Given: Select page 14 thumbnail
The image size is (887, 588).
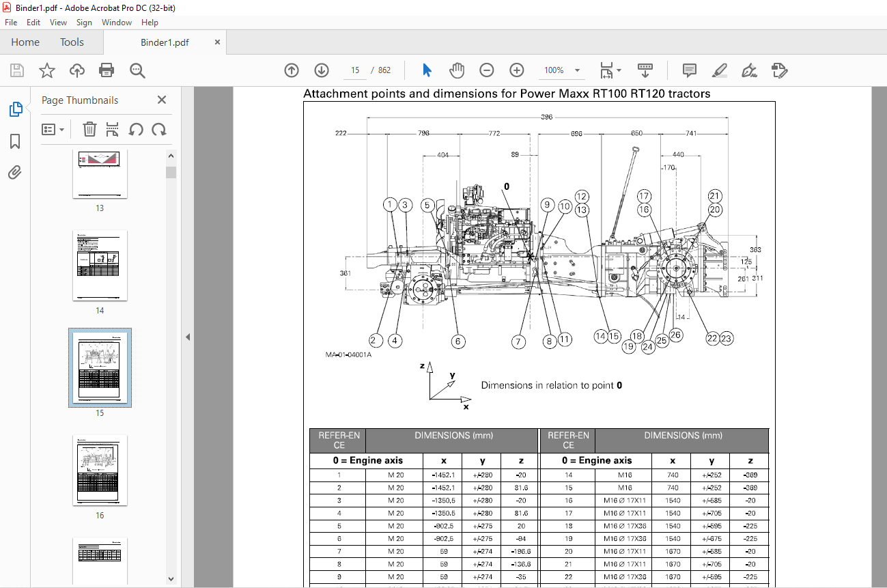Looking at the screenshot, I should pos(100,266).
